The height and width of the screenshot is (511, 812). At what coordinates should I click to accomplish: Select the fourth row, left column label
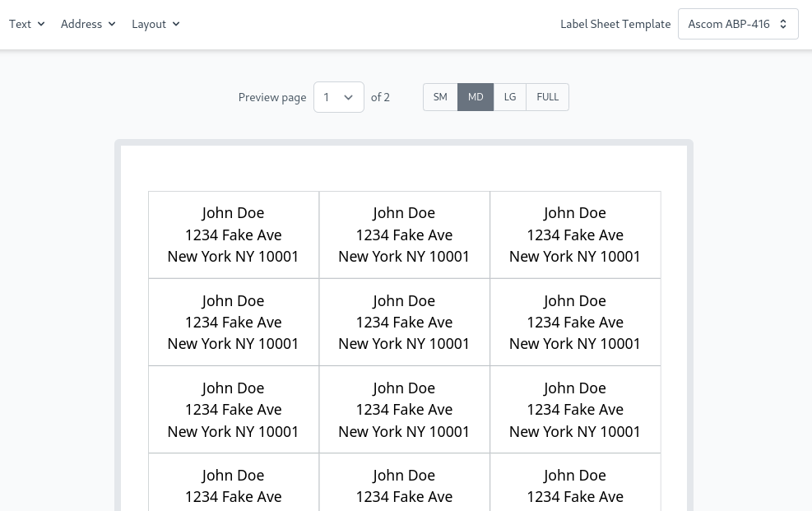(234, 485)
